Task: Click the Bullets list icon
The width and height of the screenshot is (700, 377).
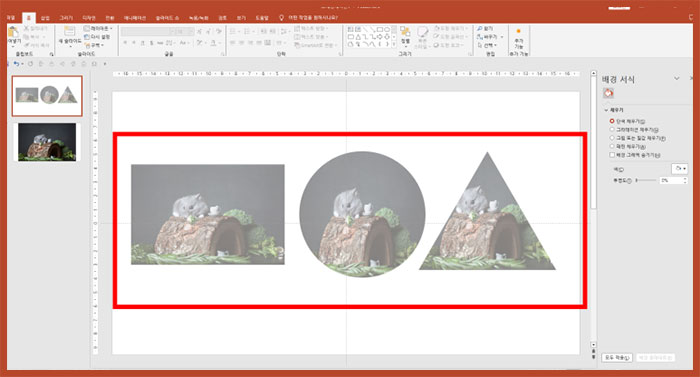Action: click(x=233, y=32)
